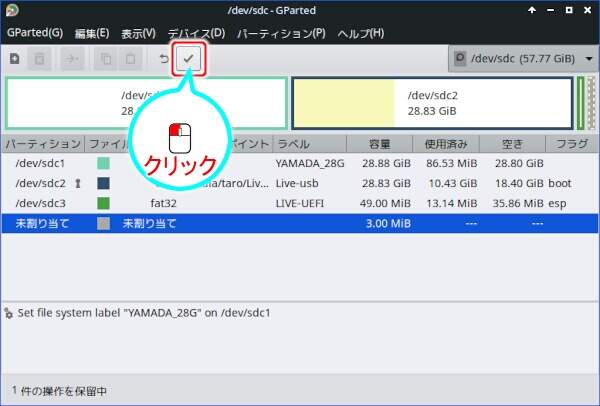Click the Copy partition toolbar icon
The image size is (600, 406).
click(x=106, y=59)
